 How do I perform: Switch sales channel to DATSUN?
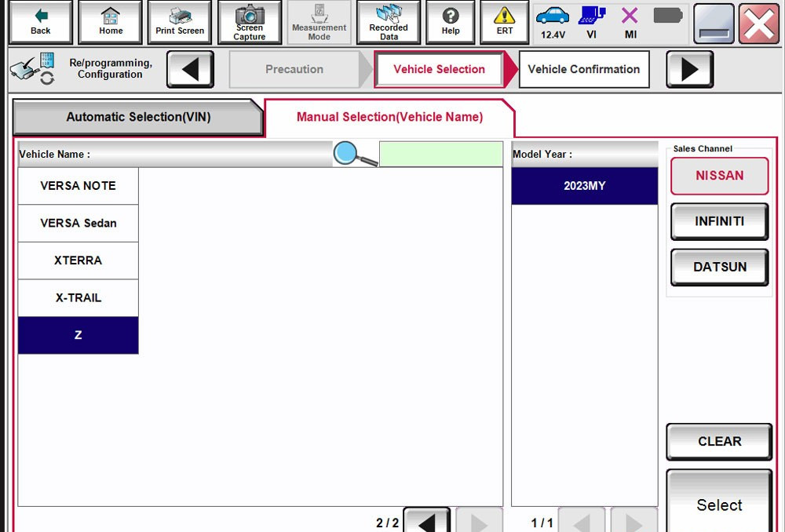[718, 267]
